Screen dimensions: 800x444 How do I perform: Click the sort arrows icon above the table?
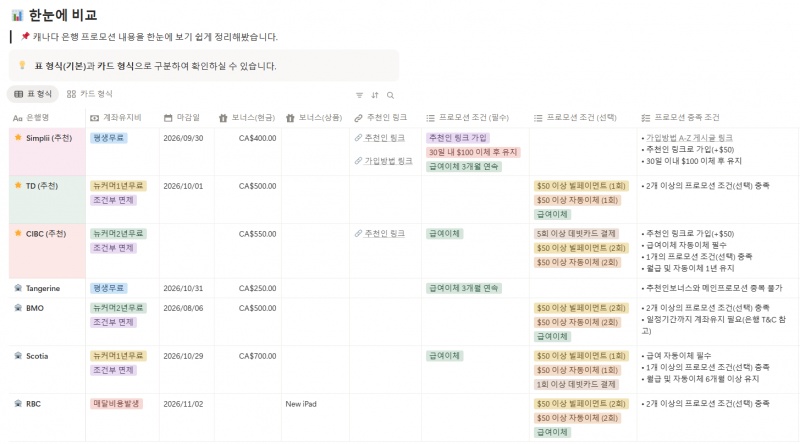pyautogui.click(x=375, y=95)
